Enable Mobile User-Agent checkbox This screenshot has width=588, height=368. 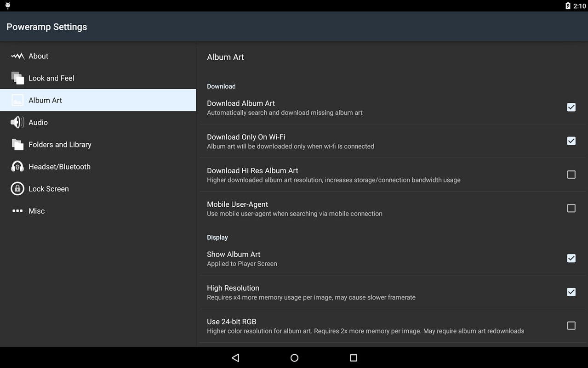tap(571, 208)
